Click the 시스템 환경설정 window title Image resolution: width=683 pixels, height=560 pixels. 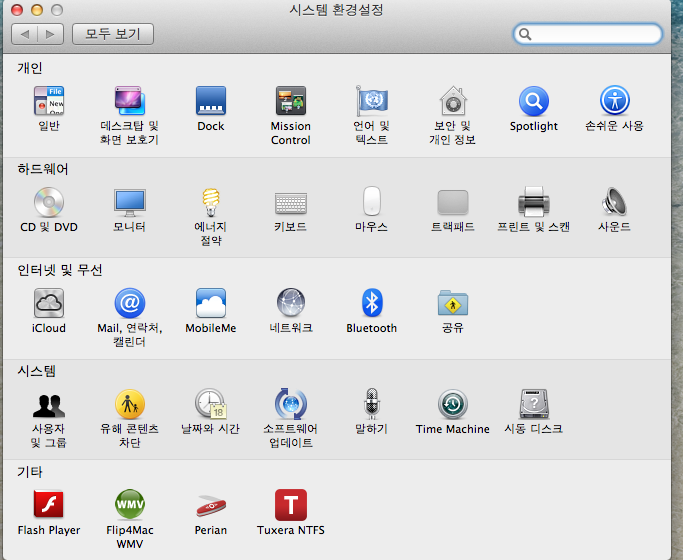tap(336, 10)
